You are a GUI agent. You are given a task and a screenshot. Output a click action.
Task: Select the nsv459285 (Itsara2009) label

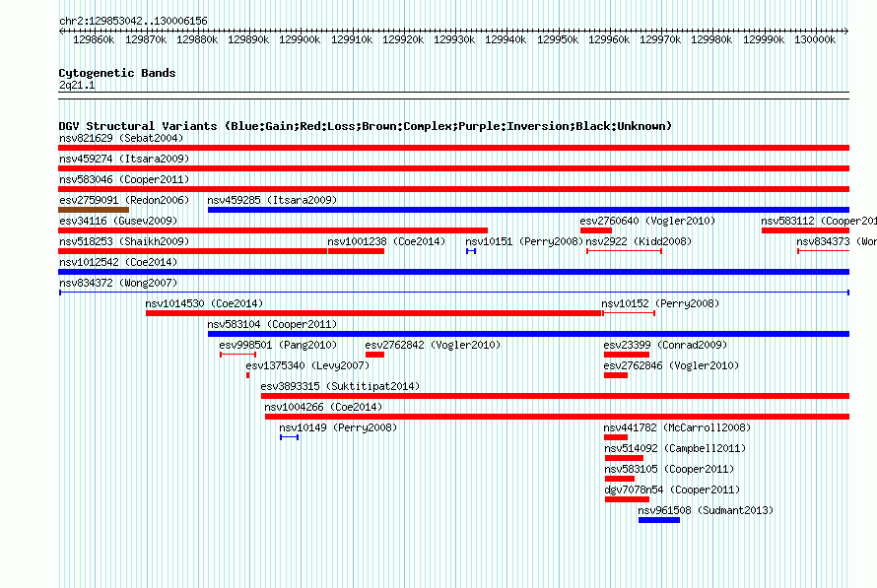coord(272,200)
